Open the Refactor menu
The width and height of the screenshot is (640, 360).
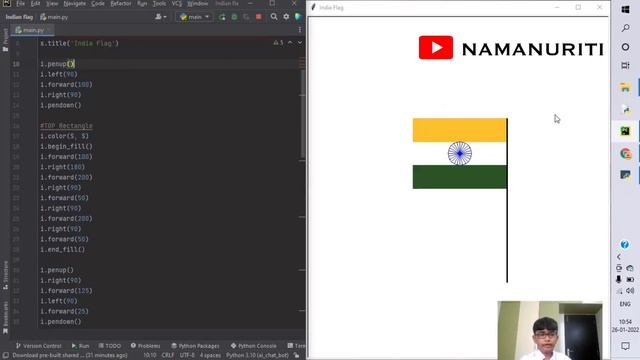(x=121, y=4)
